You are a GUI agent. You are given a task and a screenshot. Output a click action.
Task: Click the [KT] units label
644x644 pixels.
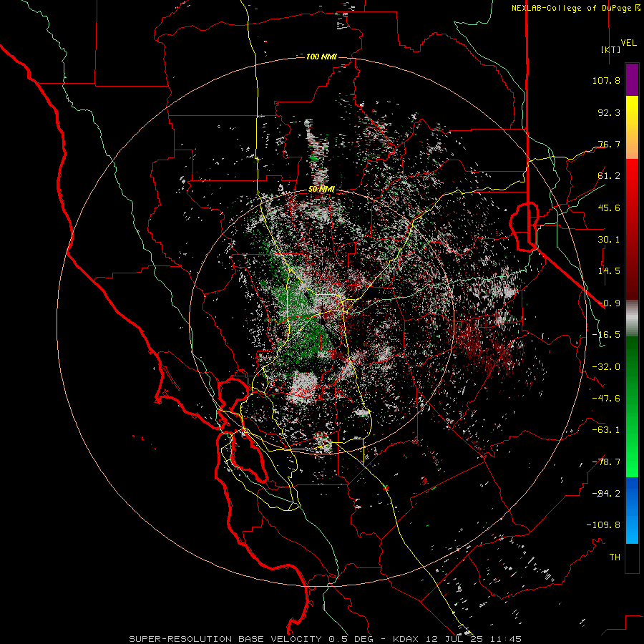tap(611, 49)
